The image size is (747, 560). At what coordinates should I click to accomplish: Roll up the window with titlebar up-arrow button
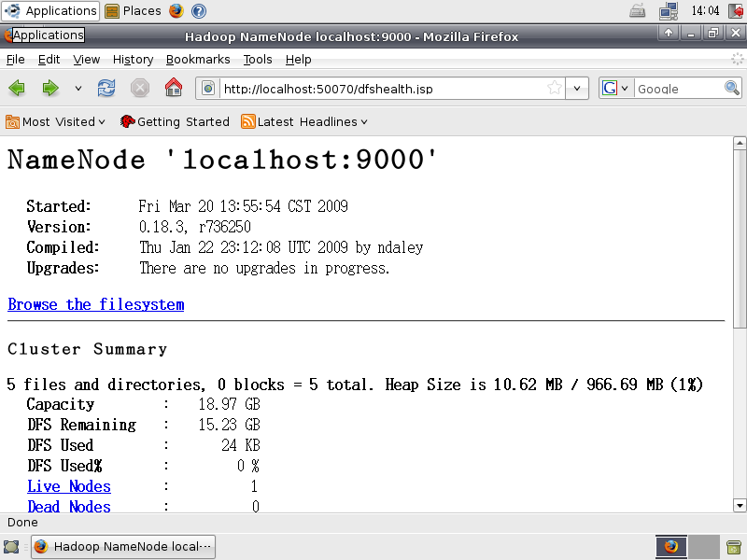pos(669,33)
